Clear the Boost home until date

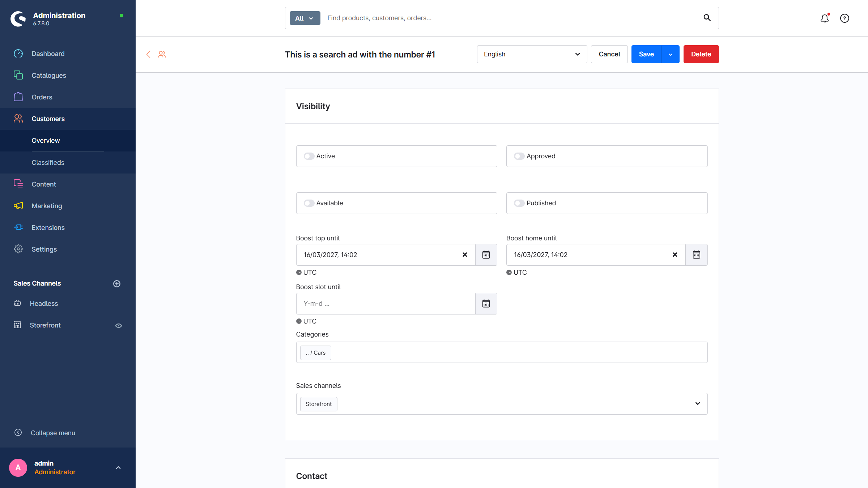pos(675,255)
